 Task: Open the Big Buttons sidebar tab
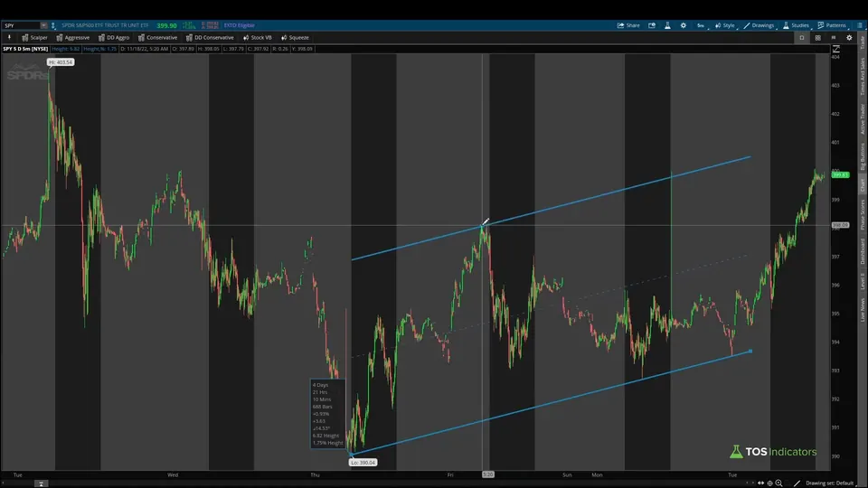point(863,156)
